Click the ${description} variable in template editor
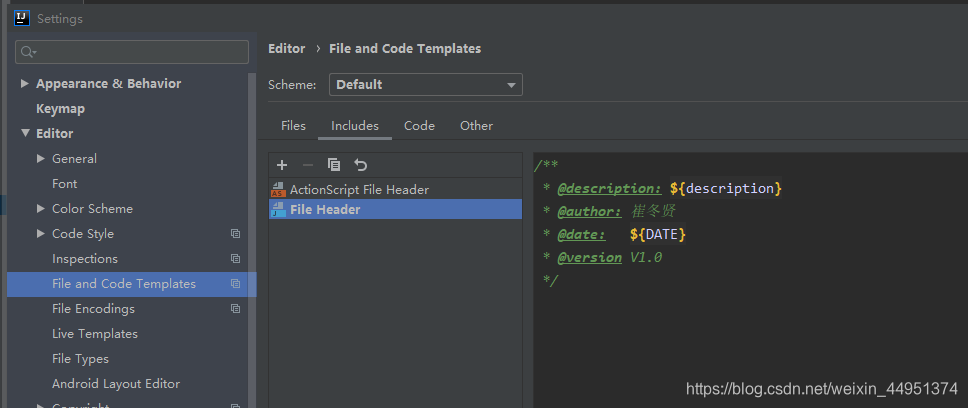Screen dimensions: 968x408 [726, 188]
